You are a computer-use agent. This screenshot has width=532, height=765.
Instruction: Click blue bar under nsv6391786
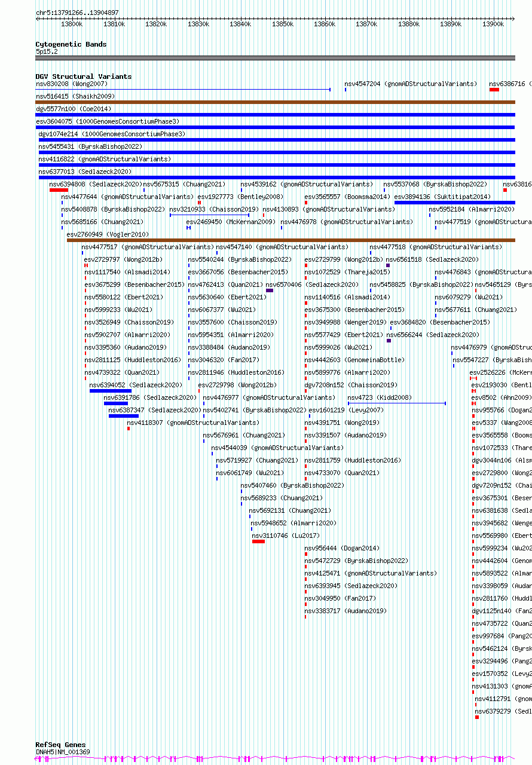click(116, 403)
